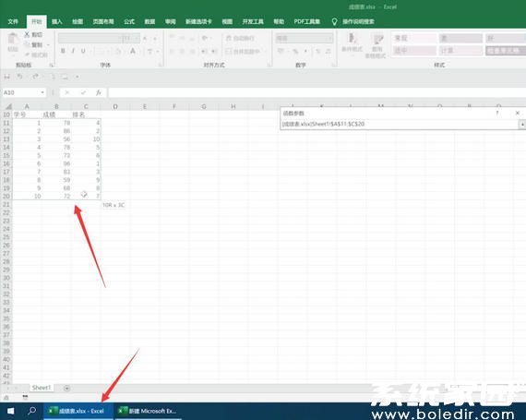This screenshot has height=420, width=526.
Task: Click the lightbulb search help icon
Action: [x=334, y=21]
